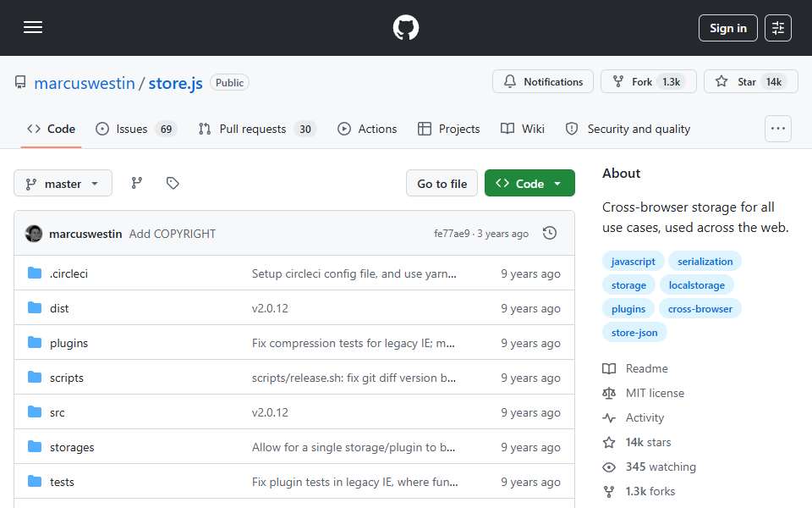Open the Projects tab

click(449, 129)
